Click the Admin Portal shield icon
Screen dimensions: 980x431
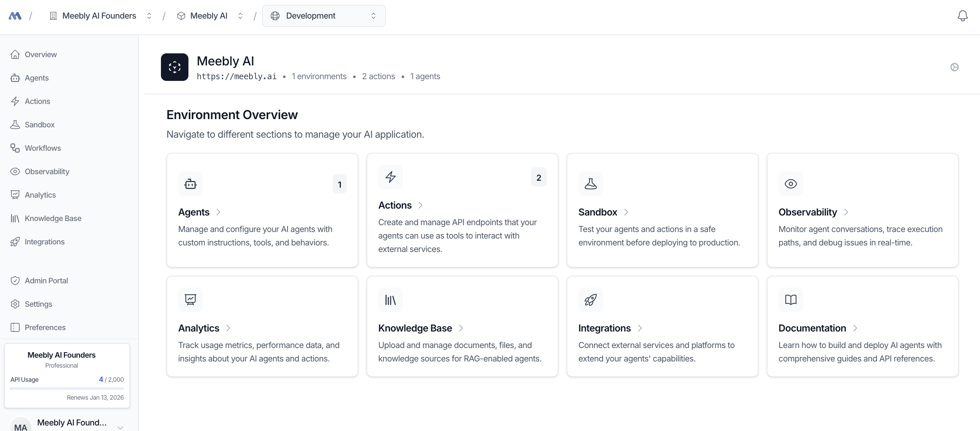[x=15, y=280]
